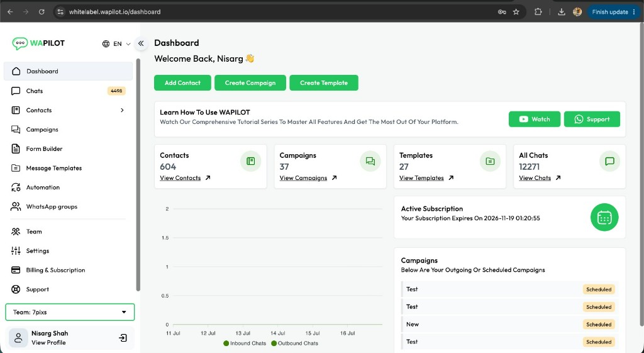Open Settings in the sidebar
Image resolution: width=644 pixels, height=353 pixels.
click(68, 250)
